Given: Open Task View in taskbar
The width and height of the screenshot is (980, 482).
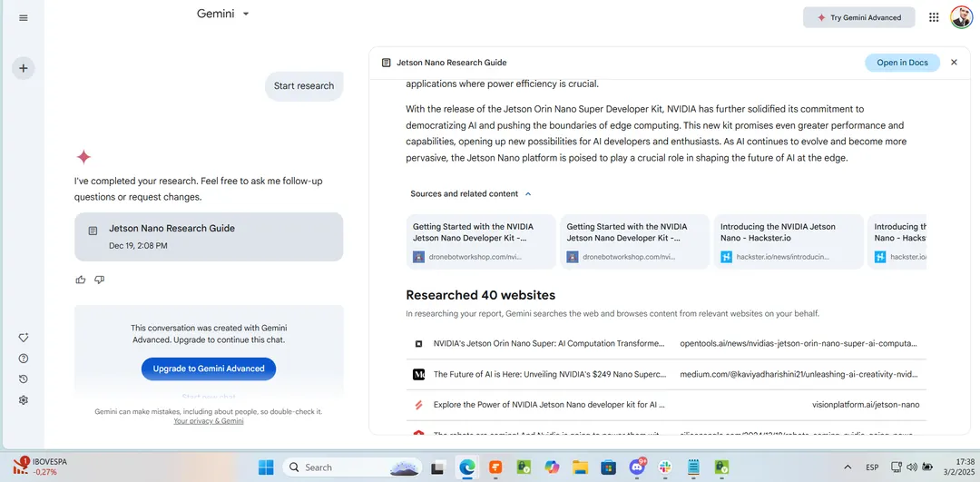Looking at the screenshot, I should [x=438, y=467].
